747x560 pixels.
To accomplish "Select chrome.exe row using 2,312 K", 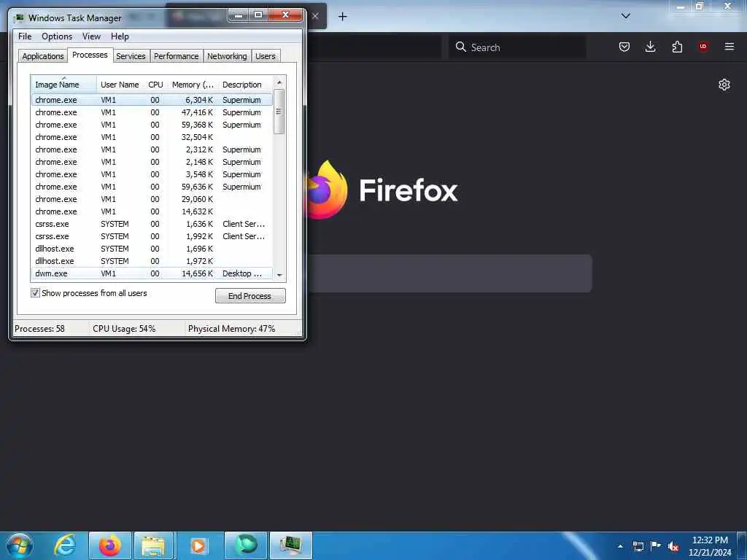I will (152, 149).
